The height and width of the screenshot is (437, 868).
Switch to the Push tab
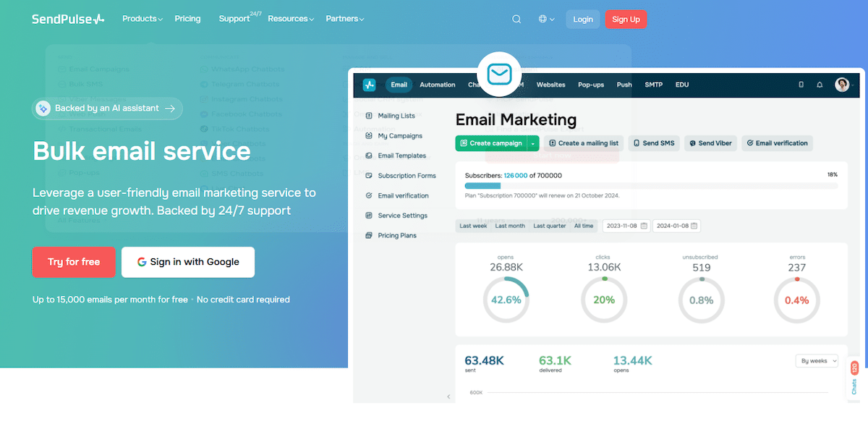pos(624,85)
